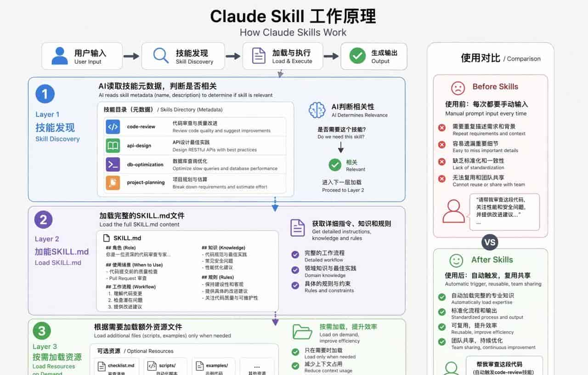This screenshot has height=375, width=588.
Task: Click the checklist.md file icon
Action: click(x=101, y=366)
